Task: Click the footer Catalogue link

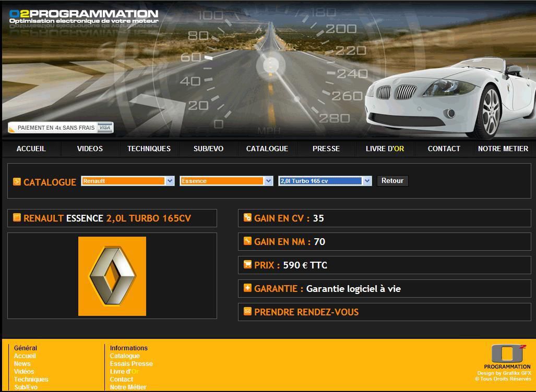Action: tap(125, 356)
